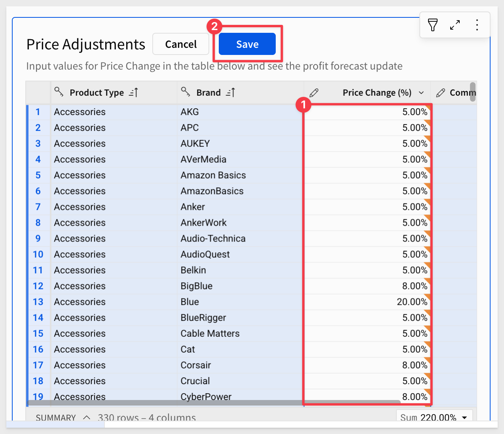Click the Cat brand cell
Image resolution: width=504 pixels, height=434 pixels.
(x=241, y=349)
